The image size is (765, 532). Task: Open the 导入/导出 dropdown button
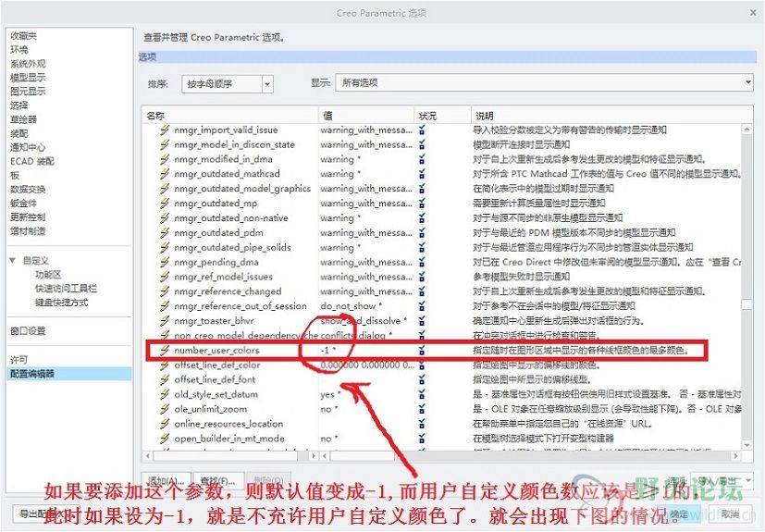723,481
